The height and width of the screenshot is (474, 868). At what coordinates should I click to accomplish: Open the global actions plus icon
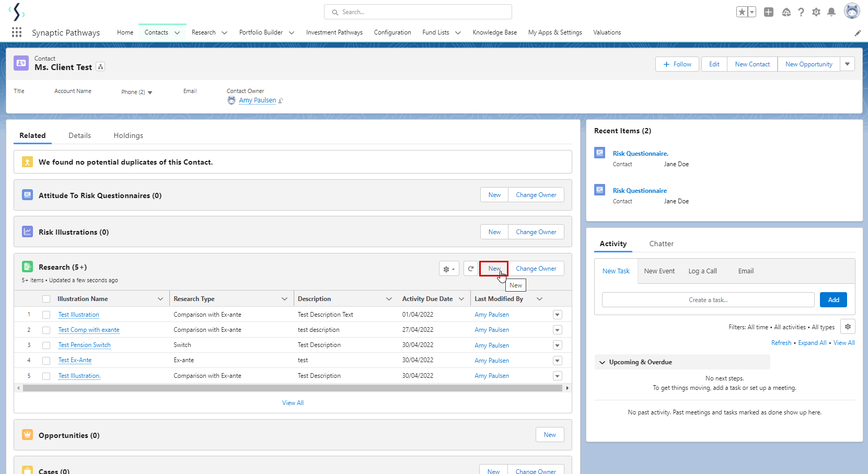768,12
